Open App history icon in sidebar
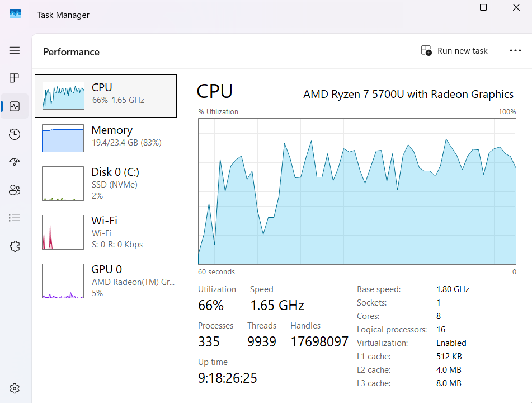Viewport: 532px width, 403px height. (15, 134)
